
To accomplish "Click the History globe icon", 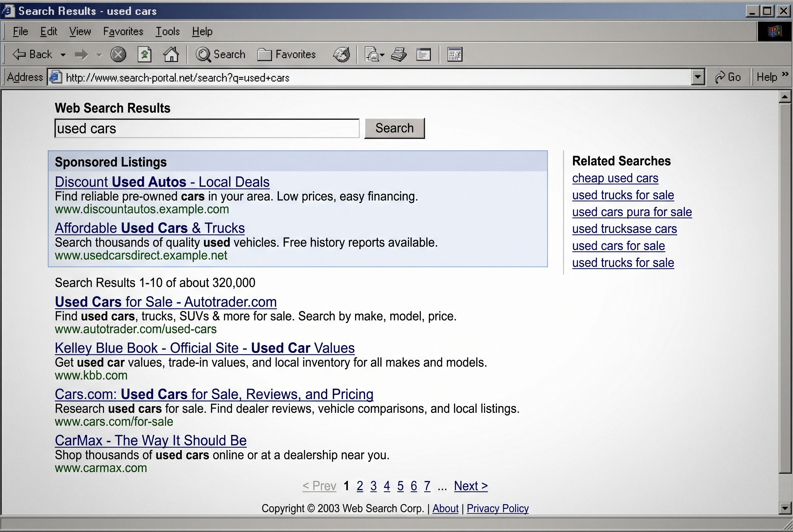I will pyautogui.click(x=341, y=54).
